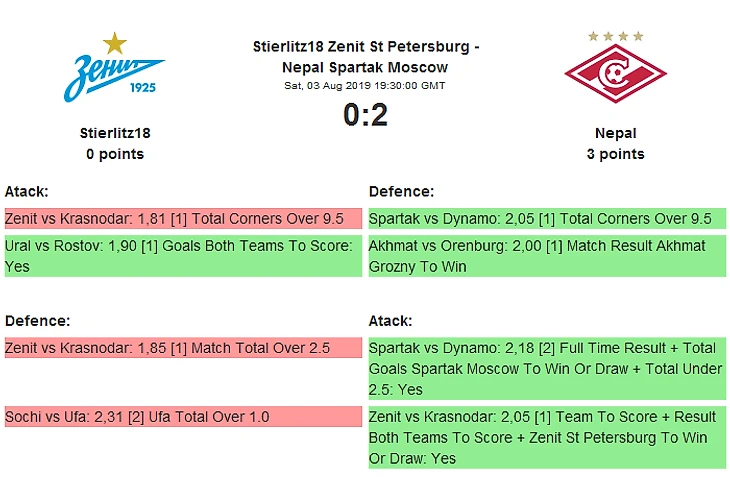The height and width of the screenshot is (480, 730).
Task: Select Zenit vs Krasnodar Match Total Over 2.5
Action: coord(182,348)
